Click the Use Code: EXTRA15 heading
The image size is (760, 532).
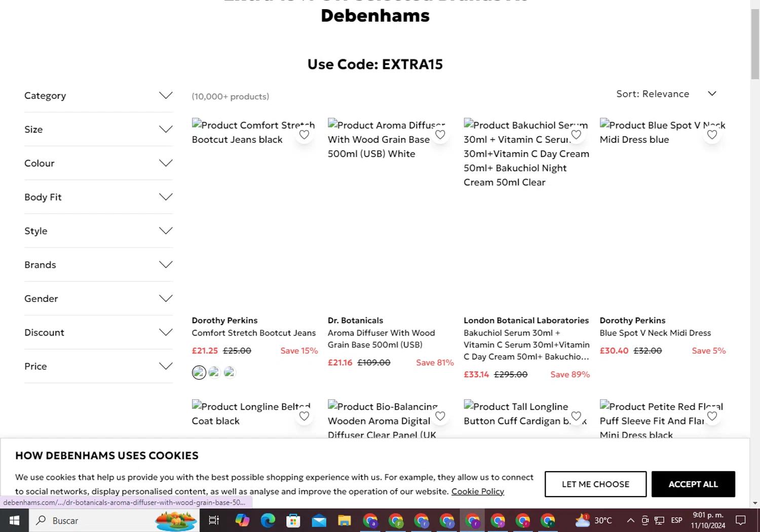pos(375,64)
